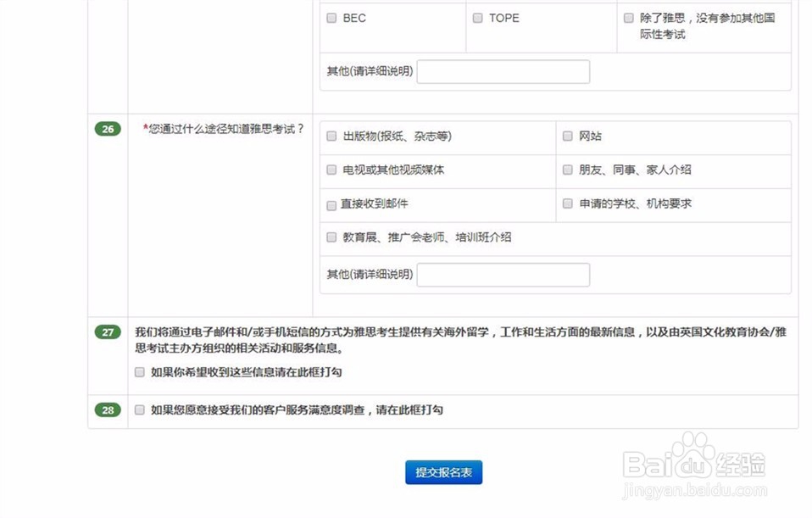Screen dimensions: 812x518
Task: Check the TOPE checkbox
Action: pos(477,18)
